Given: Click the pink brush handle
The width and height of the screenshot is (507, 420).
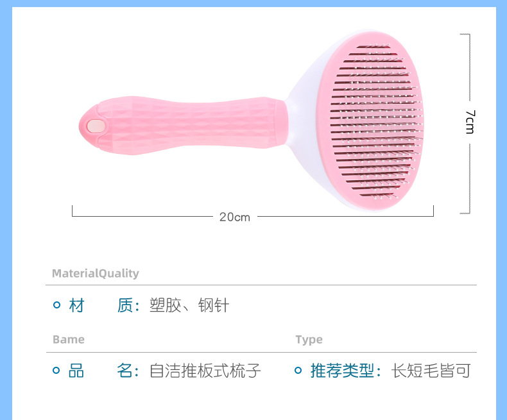Looking at the screenshot, I should [x=183, y=125].
